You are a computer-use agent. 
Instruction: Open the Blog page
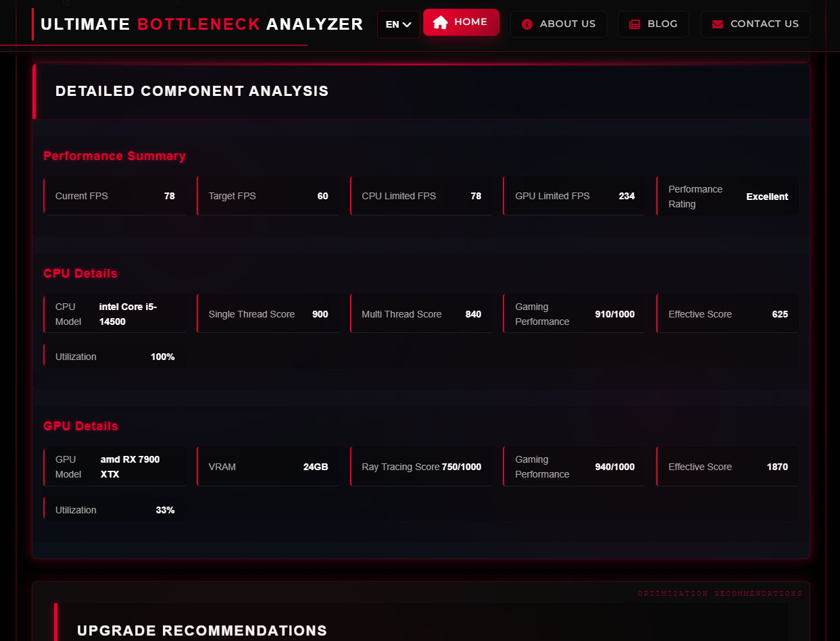click(653, 24)
